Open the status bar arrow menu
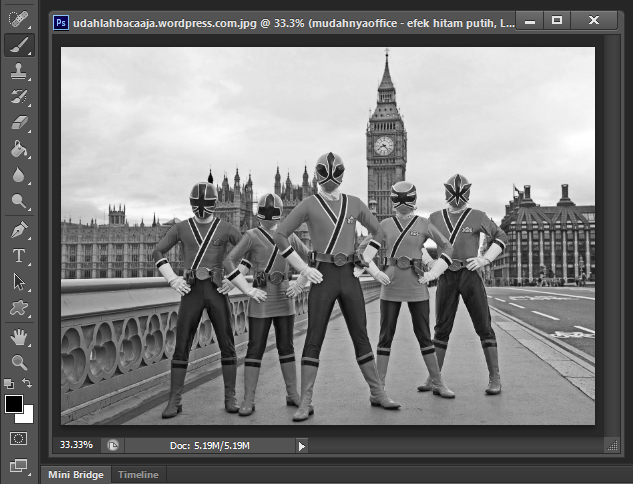The height and width of the screenshot is (484, 633). [302, 446]
